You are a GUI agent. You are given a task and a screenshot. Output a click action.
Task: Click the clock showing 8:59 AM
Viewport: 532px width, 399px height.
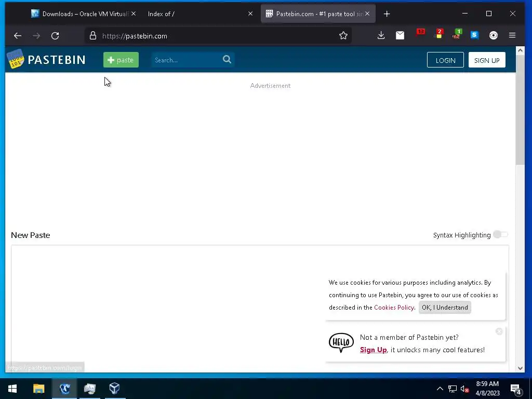[487, 384]
